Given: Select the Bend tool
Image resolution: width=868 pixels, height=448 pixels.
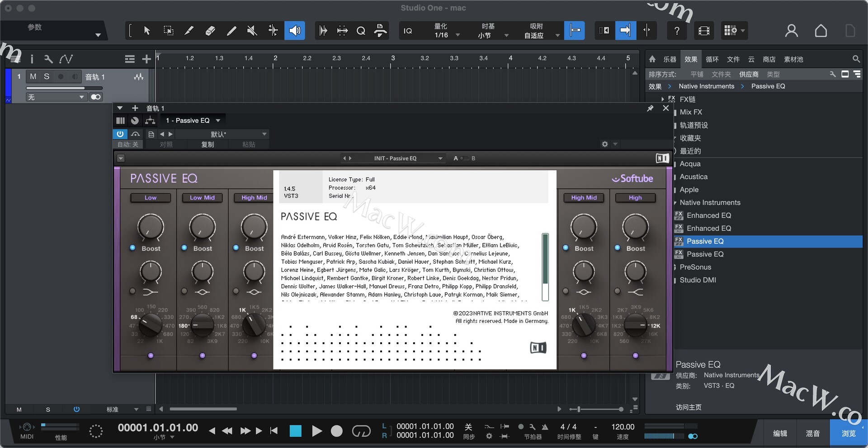Looking at the screenshot, I should (x=273, y=31).
